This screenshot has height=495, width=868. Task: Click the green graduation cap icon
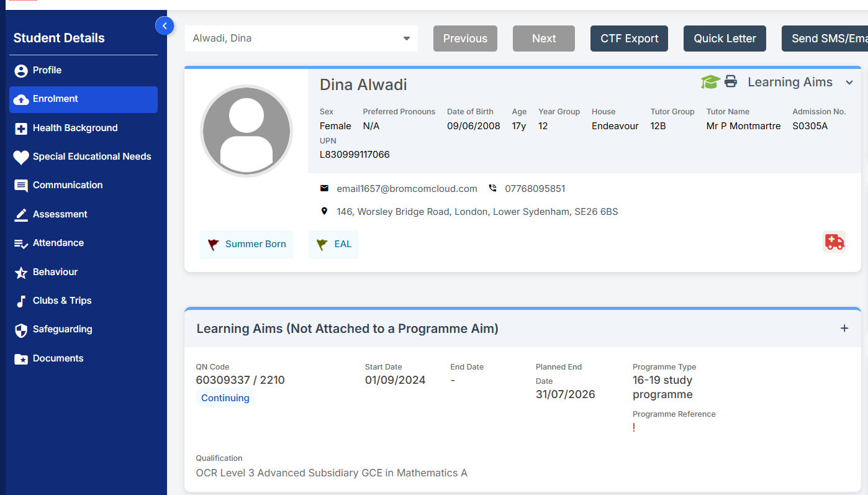click(710, 82)
